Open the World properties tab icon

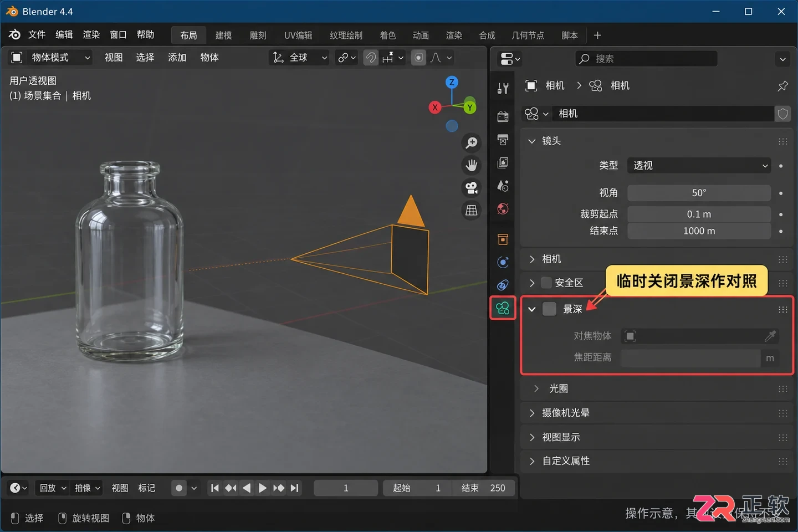[x=503, y=209]
